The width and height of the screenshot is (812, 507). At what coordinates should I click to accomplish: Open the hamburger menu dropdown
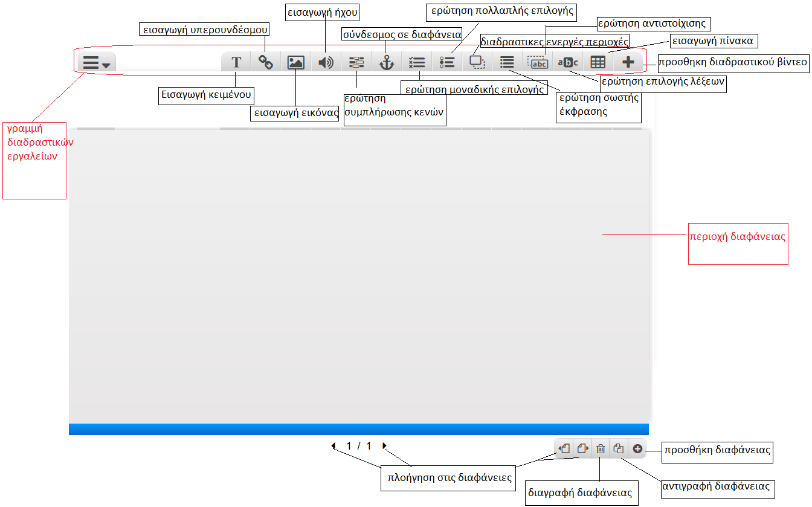click(x=96, y=62)
